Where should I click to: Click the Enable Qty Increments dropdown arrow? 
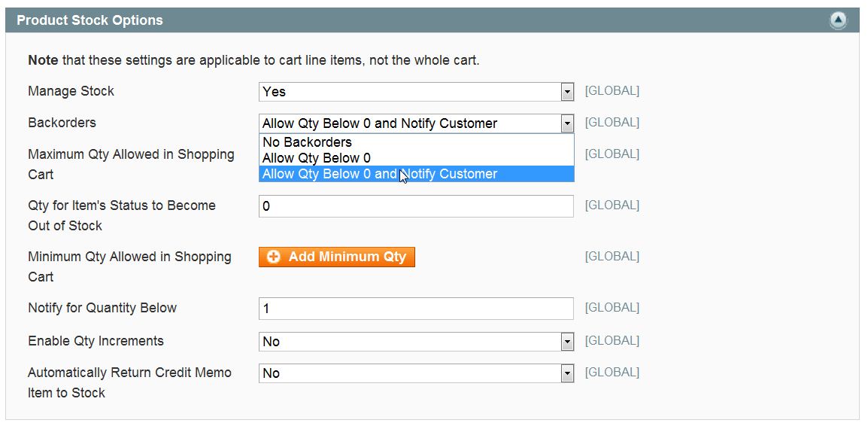tap(567, 342)
